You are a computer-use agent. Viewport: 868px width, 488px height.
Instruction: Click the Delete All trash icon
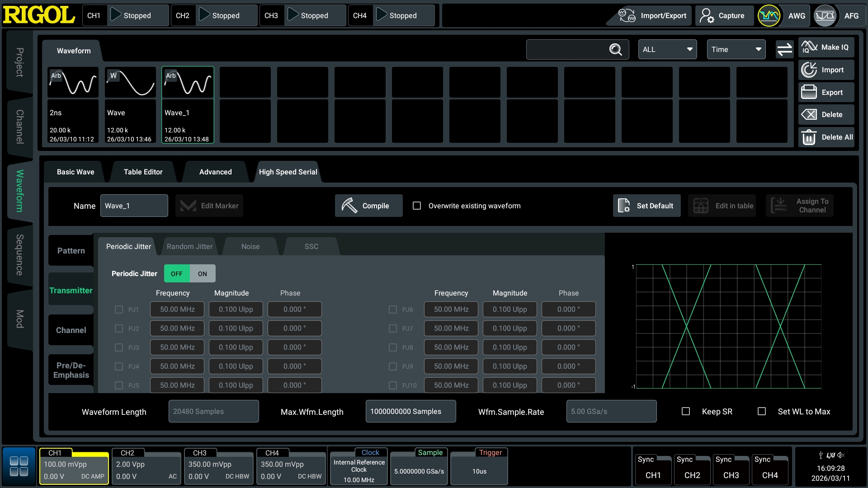[809, 137]
